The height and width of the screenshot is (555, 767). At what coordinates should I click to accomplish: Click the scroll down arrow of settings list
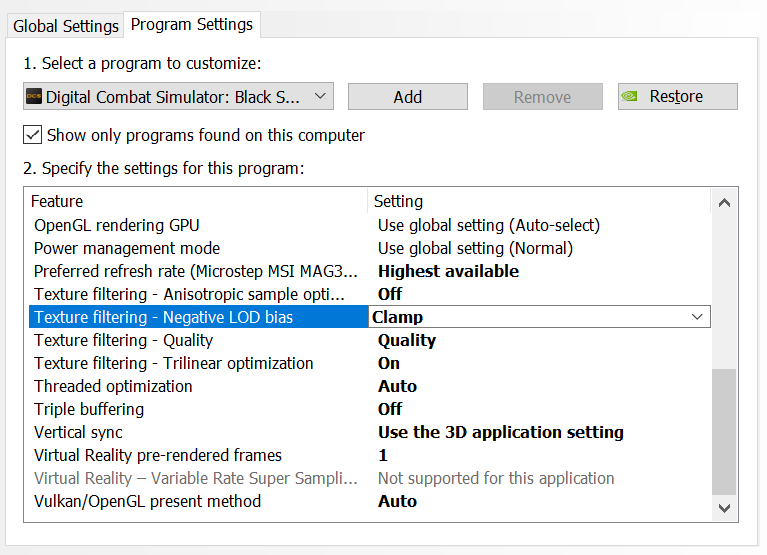pyautogui.click(x=724, y=508)
